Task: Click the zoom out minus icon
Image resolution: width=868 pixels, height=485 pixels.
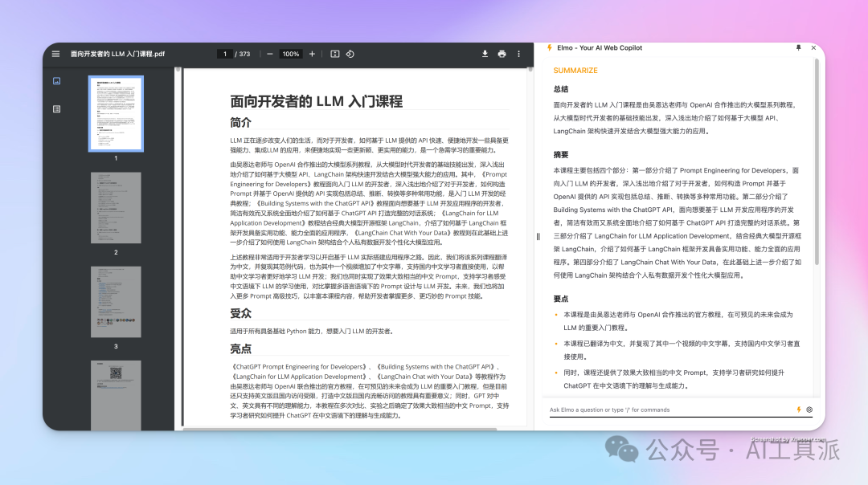Action: 269,54
